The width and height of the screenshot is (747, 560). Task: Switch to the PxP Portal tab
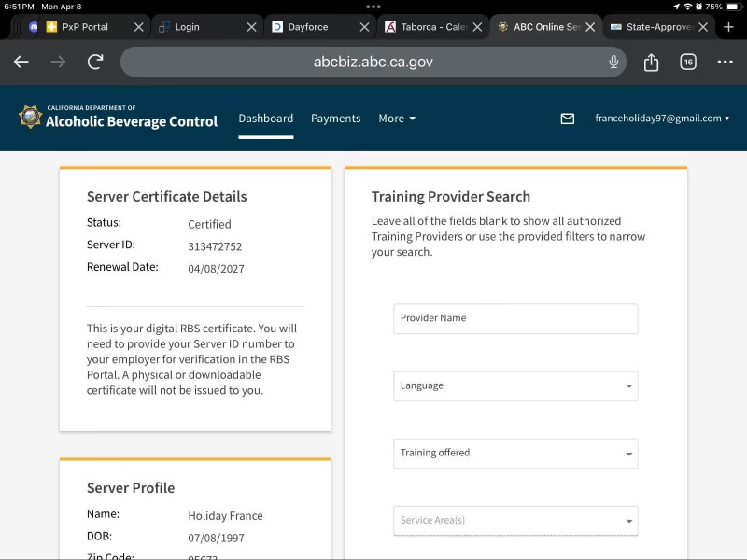click(x=85, y=27)
